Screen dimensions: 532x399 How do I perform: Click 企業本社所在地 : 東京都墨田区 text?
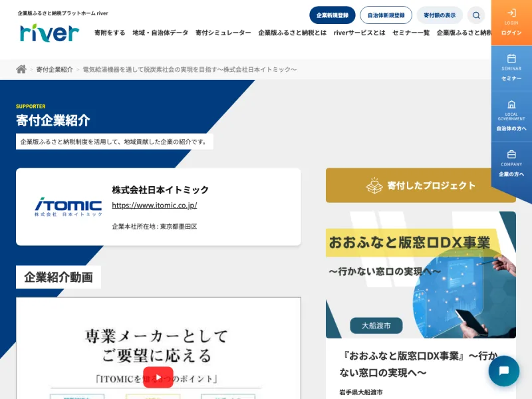(x=154, y=226)
